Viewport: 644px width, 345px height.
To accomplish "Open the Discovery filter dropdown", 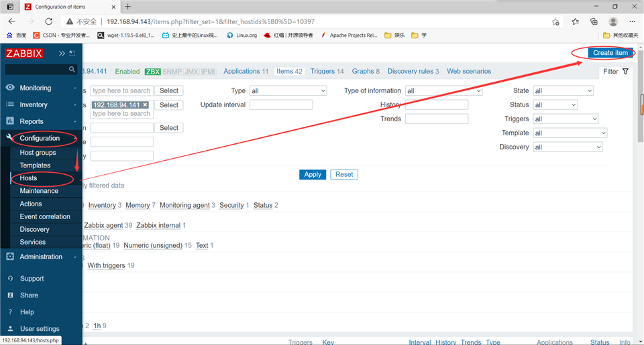I will click(x=568, y=147).
